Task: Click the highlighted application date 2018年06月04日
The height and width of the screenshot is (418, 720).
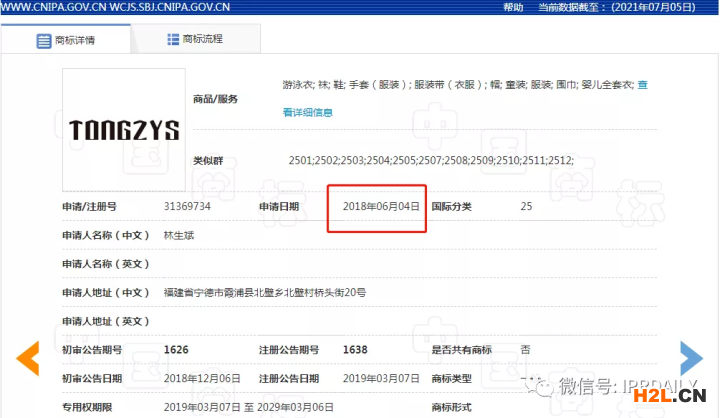Action: [380, 207]
